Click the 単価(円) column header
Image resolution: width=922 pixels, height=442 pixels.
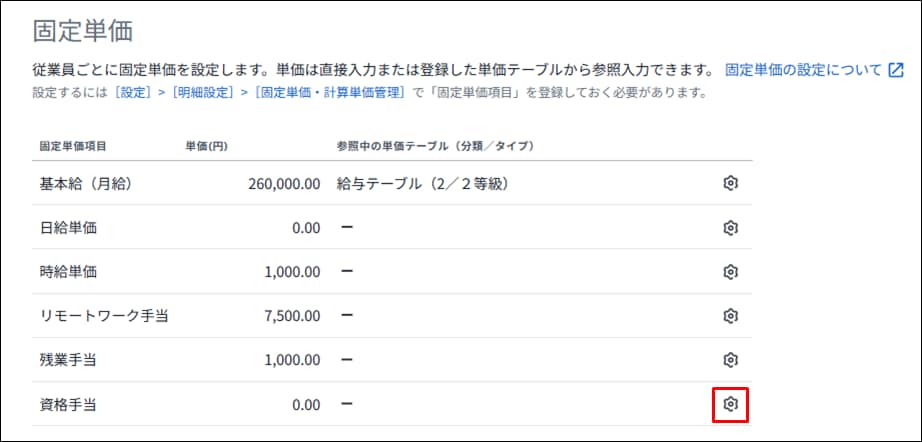click(206, 146)
